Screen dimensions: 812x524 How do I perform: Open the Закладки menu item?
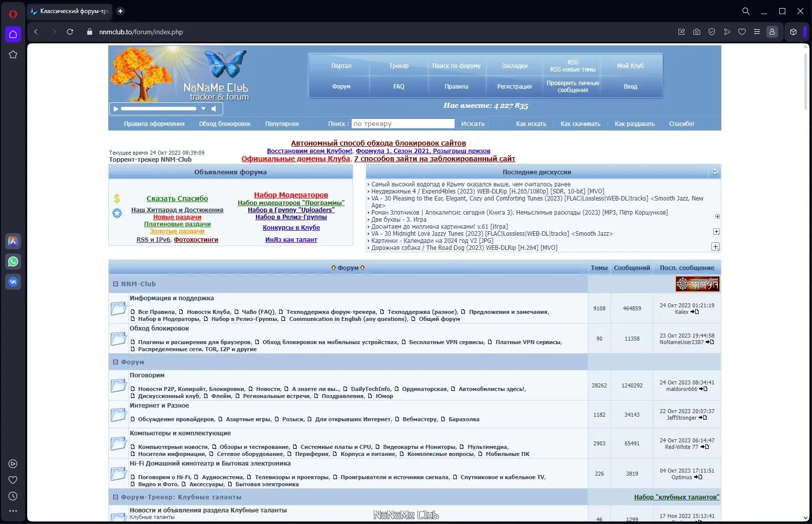(514, 66)
